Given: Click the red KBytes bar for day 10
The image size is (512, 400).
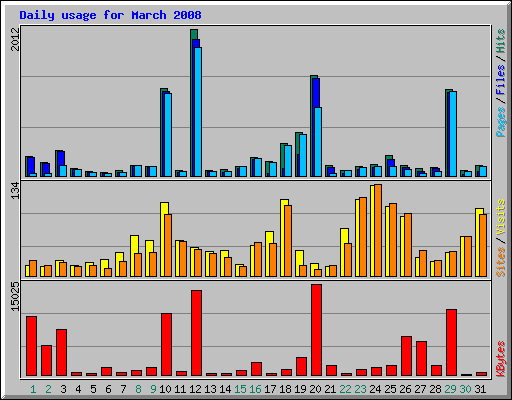Looking at the screenshot, I should [167, 345].
